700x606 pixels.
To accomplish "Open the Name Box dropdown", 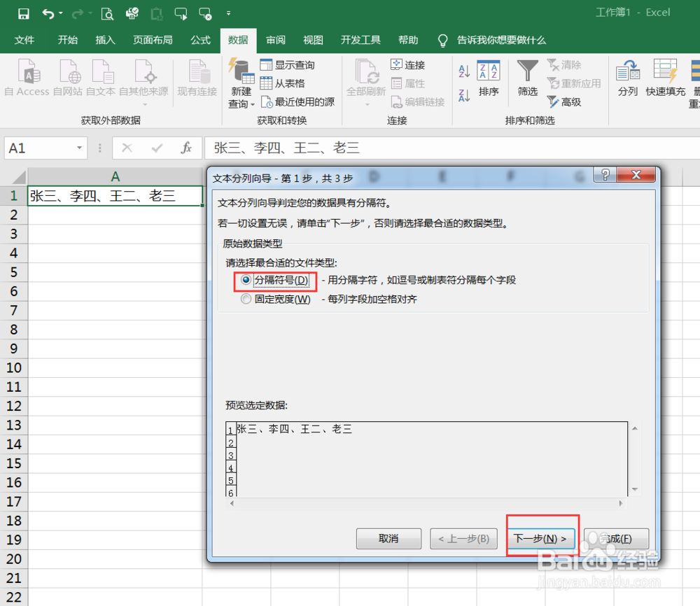I will click(78, 148).
